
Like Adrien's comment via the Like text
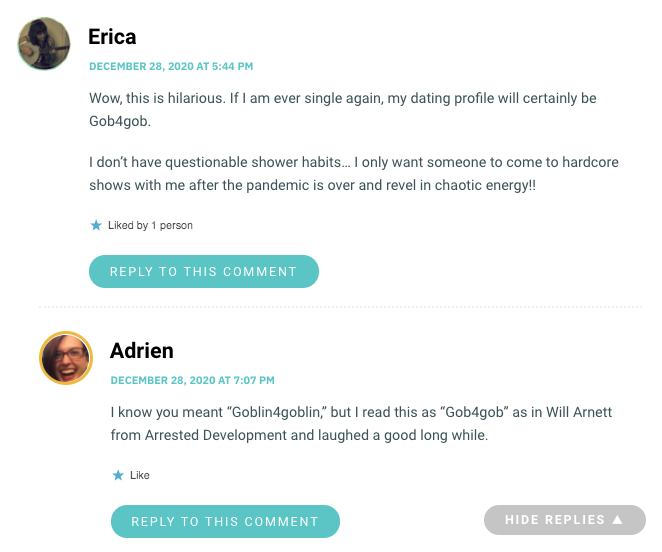(140, 475)
